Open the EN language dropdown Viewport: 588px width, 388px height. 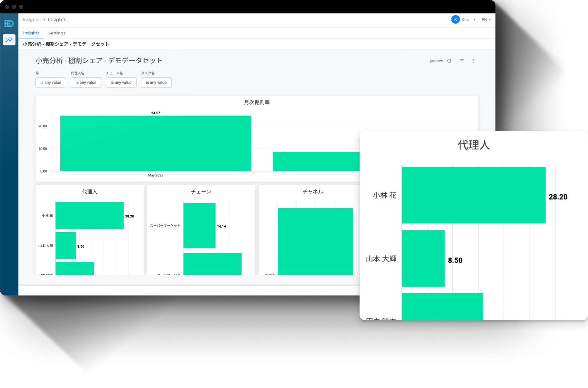tap(486, 20)
